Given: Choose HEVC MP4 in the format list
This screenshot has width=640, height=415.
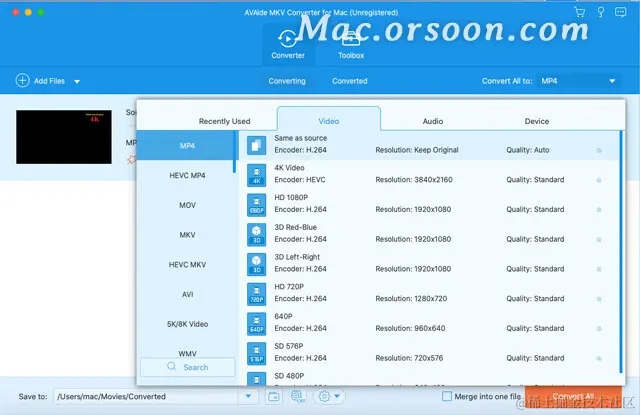Looking at the screenshot, I should pyautogui.click(x=187, y=175).
